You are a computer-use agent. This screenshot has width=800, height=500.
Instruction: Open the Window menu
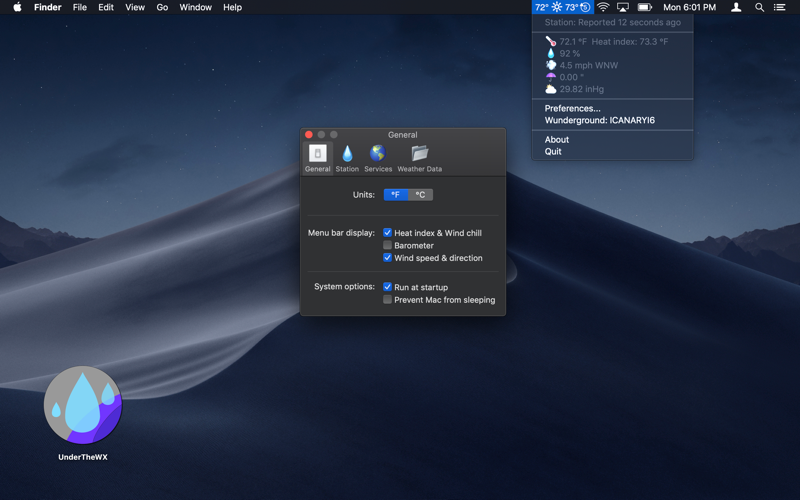(195, 7)
